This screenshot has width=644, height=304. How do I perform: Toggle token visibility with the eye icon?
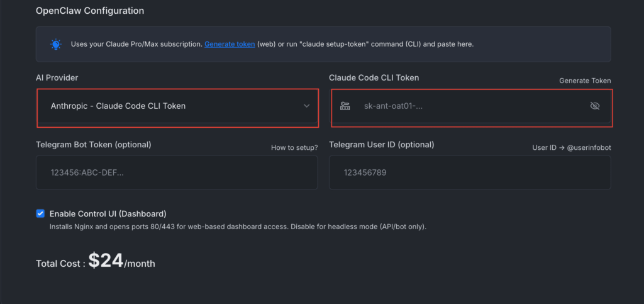click(x=595, y=106)
